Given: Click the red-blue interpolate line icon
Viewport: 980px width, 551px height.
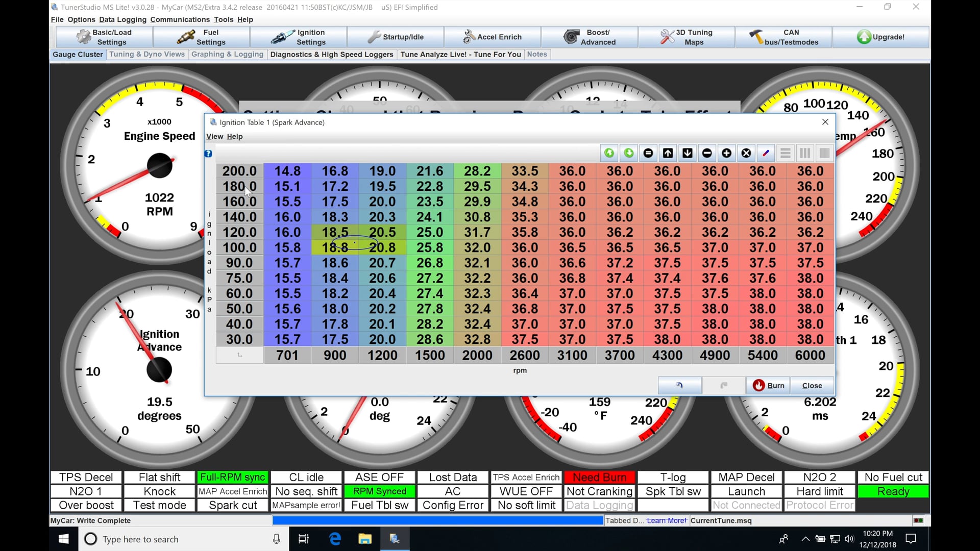Looking at the screenshot, I should click(x=766, y=153).
